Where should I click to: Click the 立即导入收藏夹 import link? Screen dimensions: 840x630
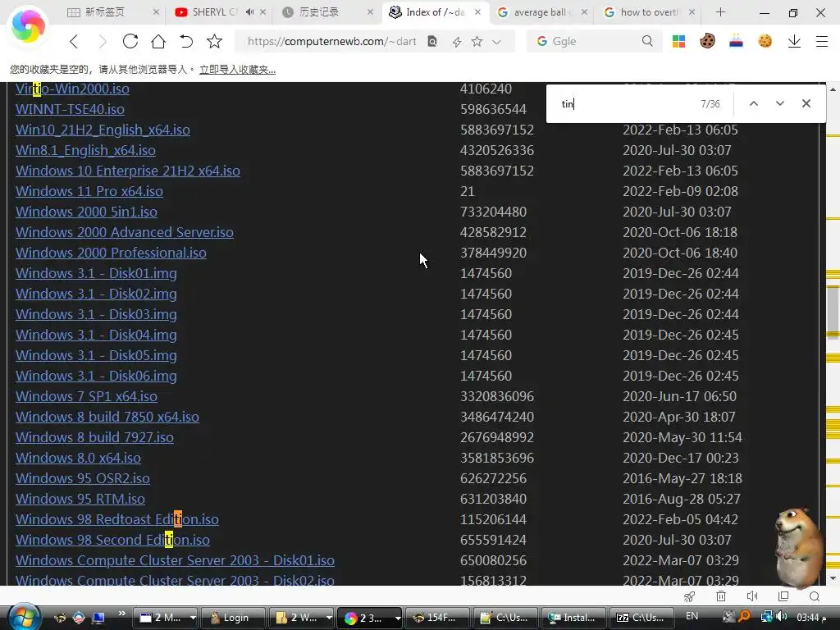(237, 70)
